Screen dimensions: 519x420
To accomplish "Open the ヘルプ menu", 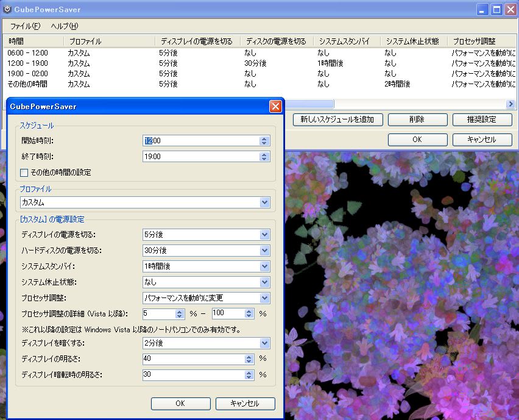I will click(65, 26).
